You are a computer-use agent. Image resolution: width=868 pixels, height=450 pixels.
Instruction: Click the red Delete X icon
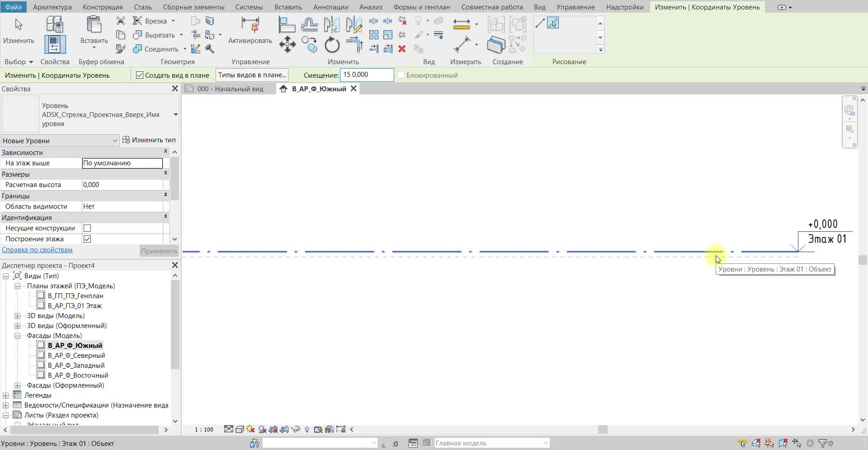pos(402,49)
